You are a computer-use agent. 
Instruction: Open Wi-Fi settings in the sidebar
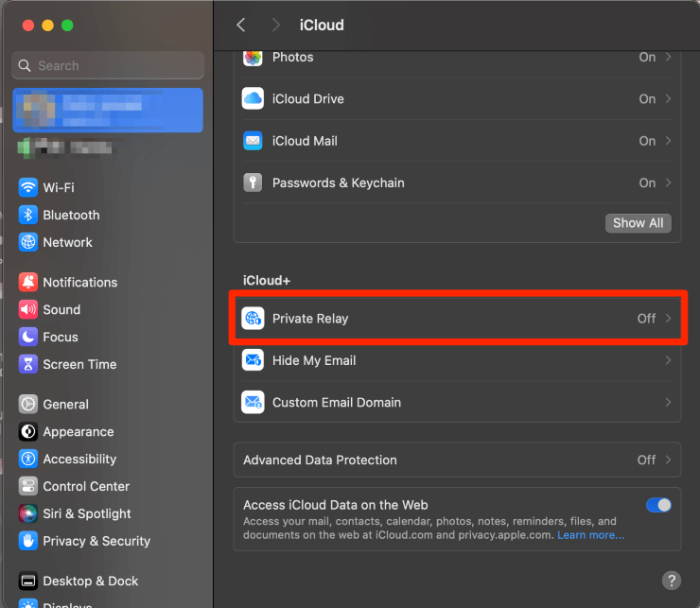(58, 187)
